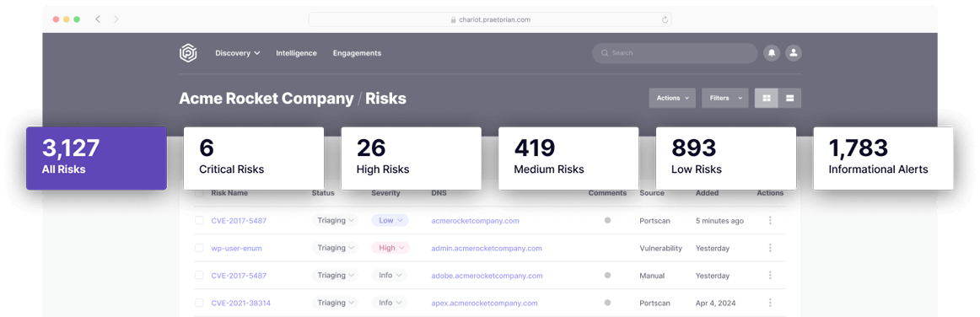Open the wp-user-enum risk
The width and height of the screenshot is (980, 317).
point(236,248)
